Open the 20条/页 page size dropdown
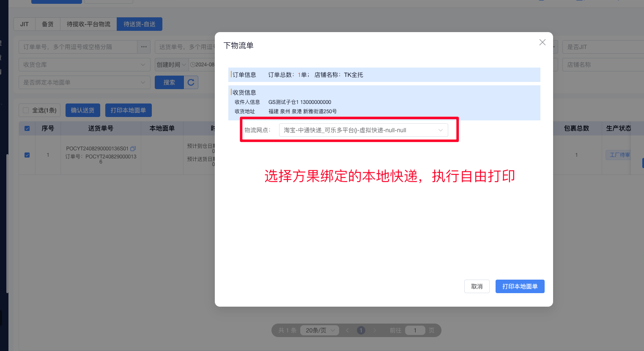 point(320,330)
